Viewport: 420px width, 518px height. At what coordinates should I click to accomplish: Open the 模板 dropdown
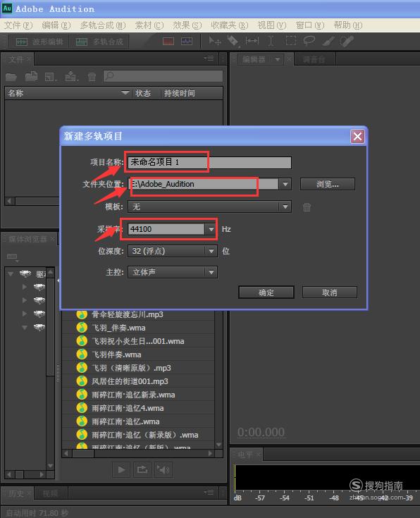[x=209, y=206]
